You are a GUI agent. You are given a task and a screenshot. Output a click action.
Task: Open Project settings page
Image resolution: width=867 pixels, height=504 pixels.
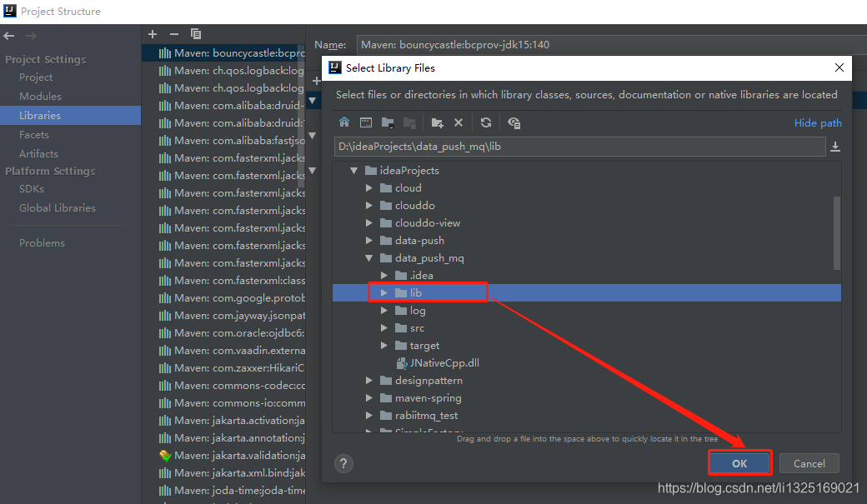(x=35, y=77)
